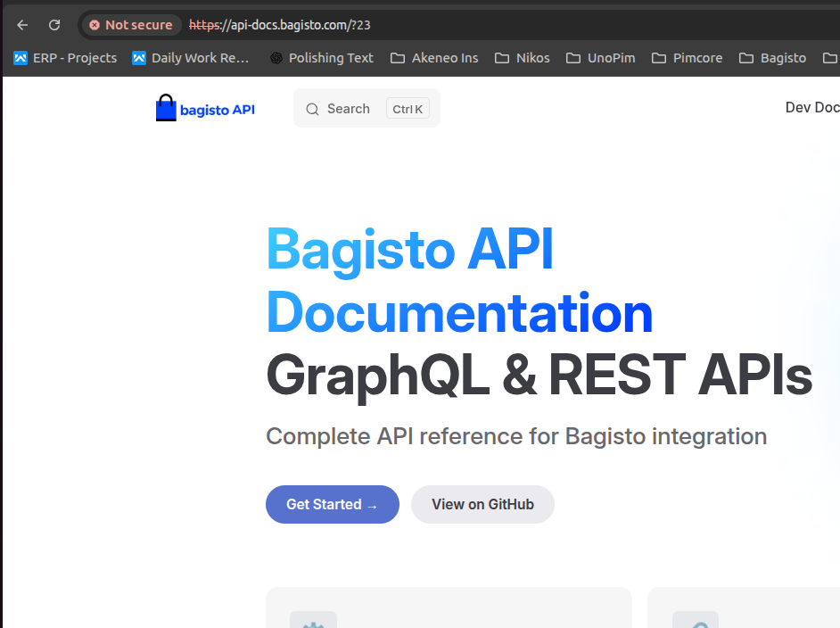Click the browser back arrow
Screen dimensions: 840x628
point(22,25)
